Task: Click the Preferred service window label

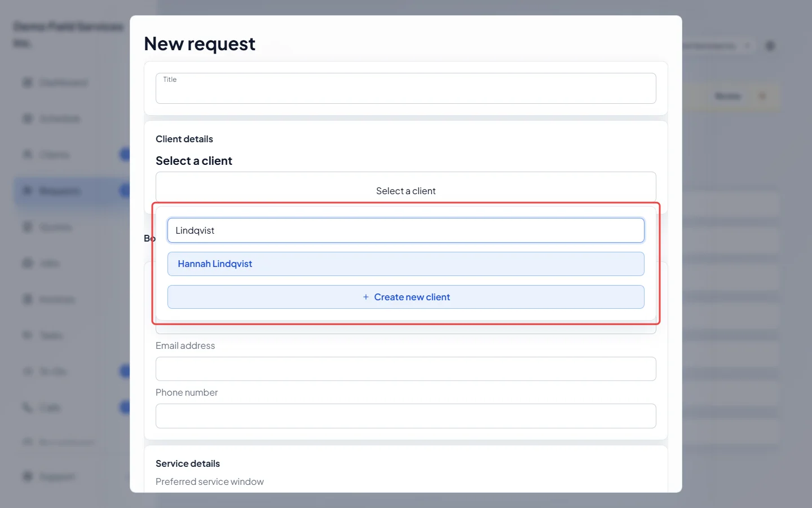Action: 210,481
